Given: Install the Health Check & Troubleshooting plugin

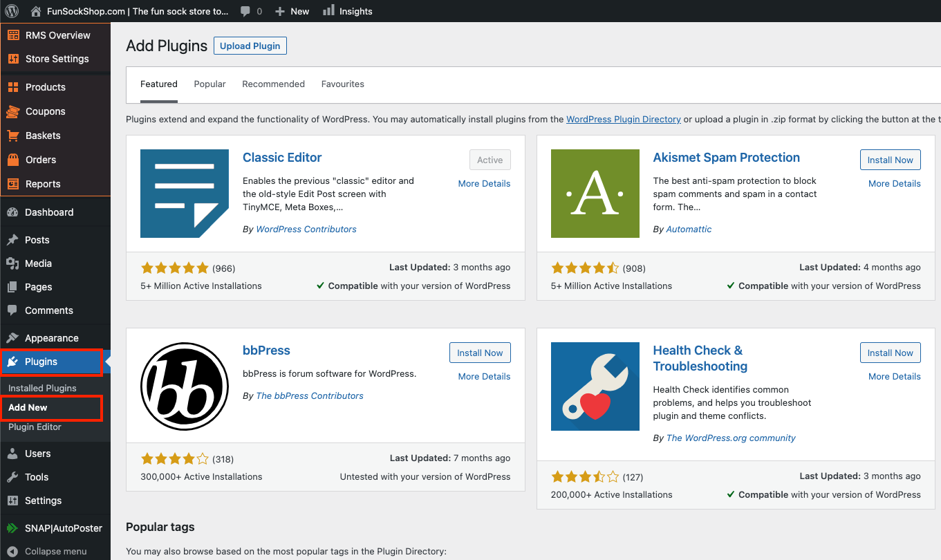Looking at the screenshot, I should click(891, 353).
